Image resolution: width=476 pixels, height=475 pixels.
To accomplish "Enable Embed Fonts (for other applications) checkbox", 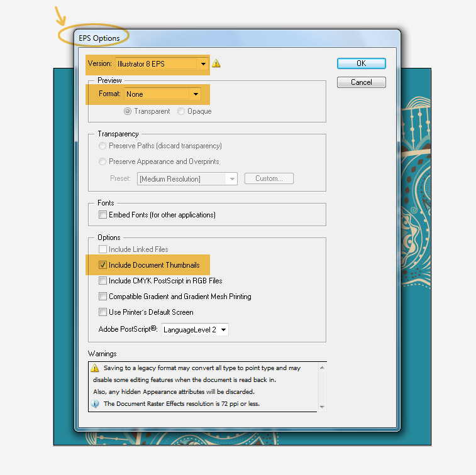I will click(102, 215).
